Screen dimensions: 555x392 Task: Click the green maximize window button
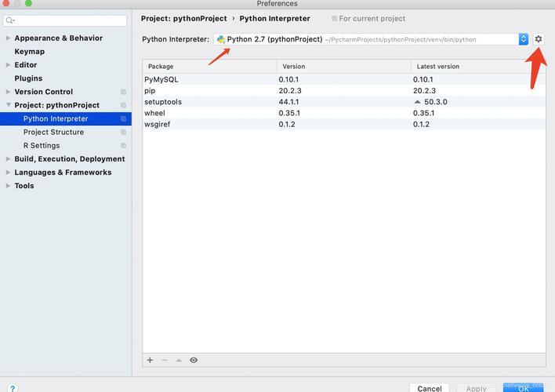pyautogui.click(x=28, y=3)
